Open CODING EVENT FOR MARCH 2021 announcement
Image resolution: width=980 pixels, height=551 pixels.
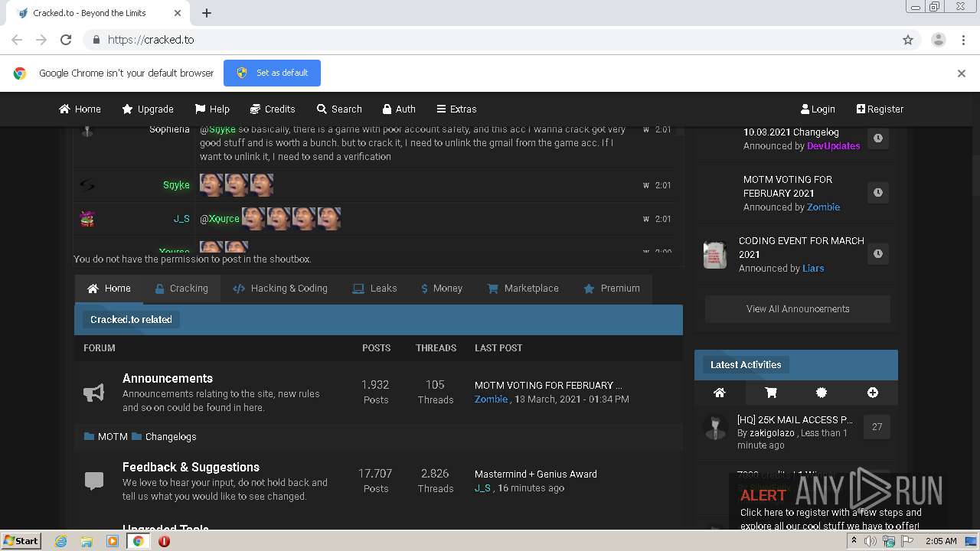pos(802,247)
